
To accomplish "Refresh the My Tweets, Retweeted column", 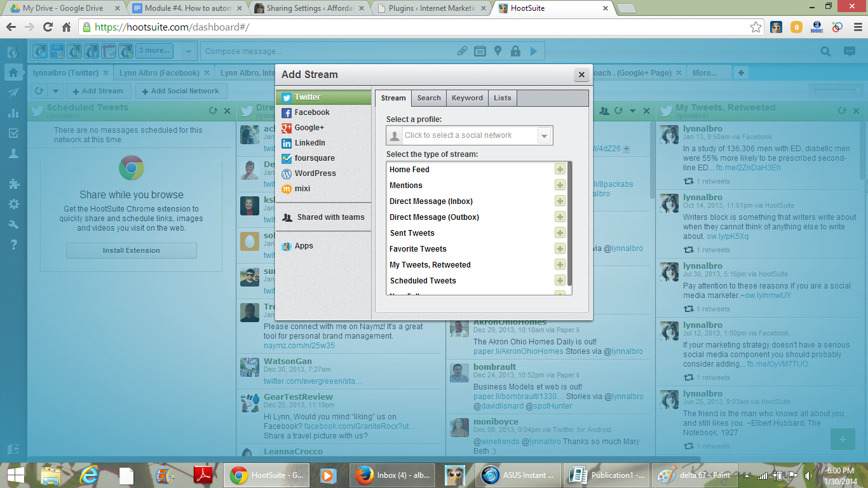I will (x=842, y=111).
